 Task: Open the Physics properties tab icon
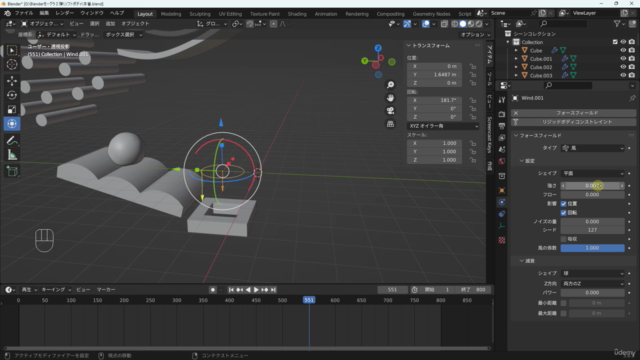pos(502,202)
